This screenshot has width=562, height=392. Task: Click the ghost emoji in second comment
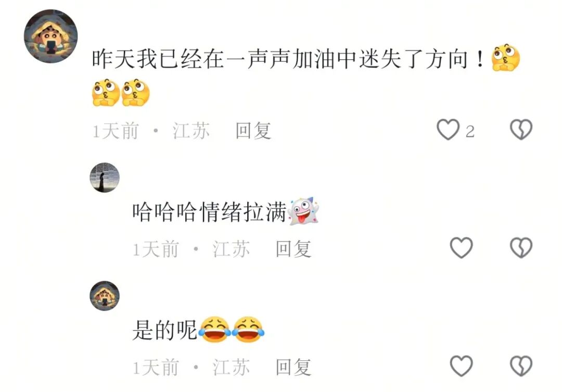[303, 211]
